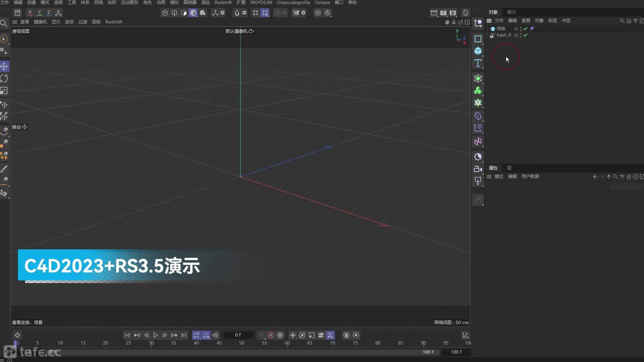Open the Octane menu

(322, 3)
